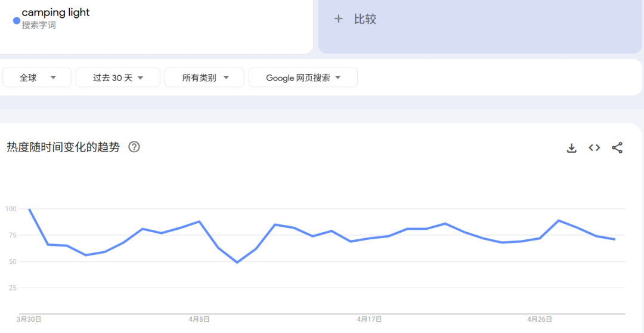Image resolution: width=644 pixels, height=333 pixels.
Task: Expand the 过去 30 天 time range dropdown
Action: [118, 78]
